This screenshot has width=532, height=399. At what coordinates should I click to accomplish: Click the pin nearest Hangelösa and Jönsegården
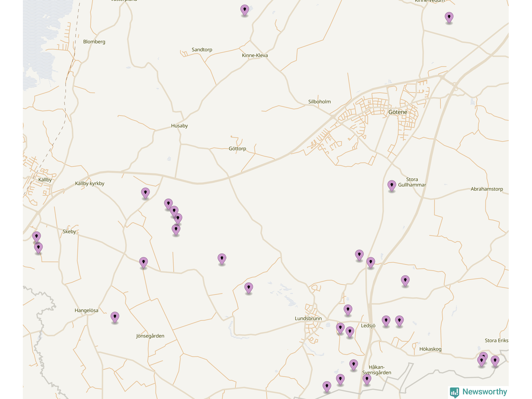pyautogui.click(x=115, y=317)
